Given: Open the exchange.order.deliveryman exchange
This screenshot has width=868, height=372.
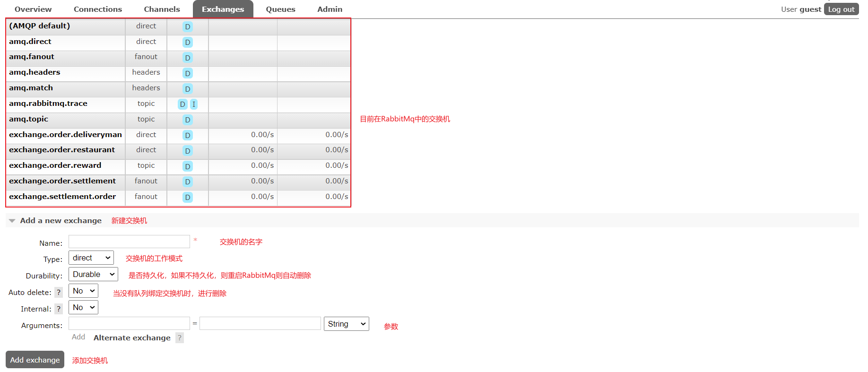Looking at the screenshot, I should (x=65, y=135).
